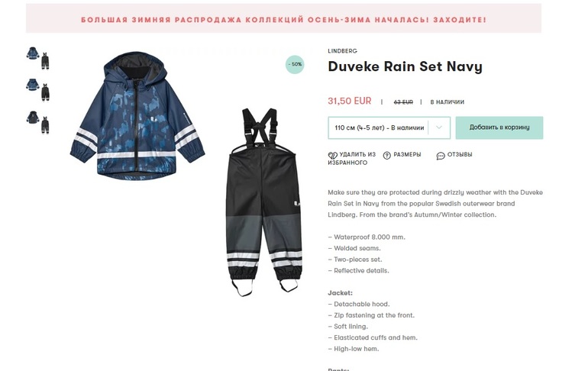Open the ОТЗЫВЫ reviews link

(460, 154)
